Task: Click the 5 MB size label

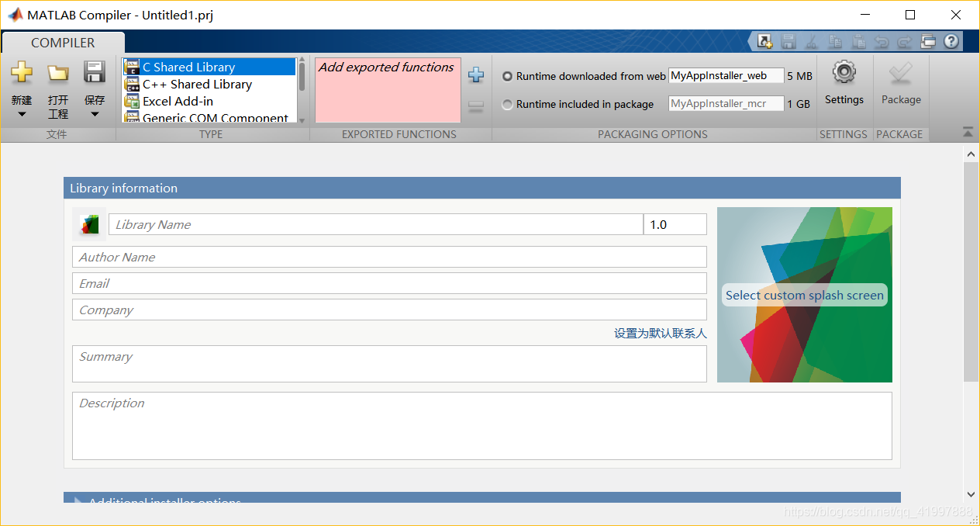Action: (x=800, y=76)
